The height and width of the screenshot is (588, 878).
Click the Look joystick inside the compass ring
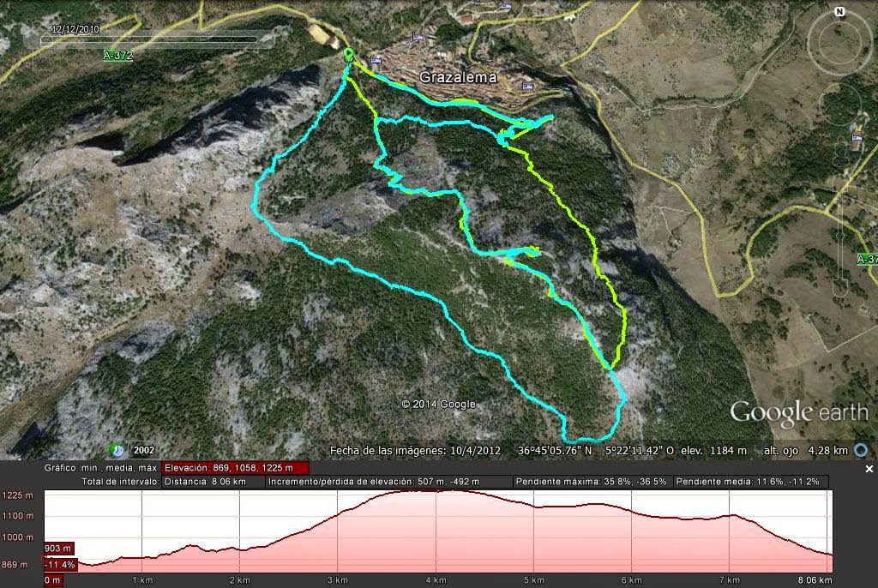(x=839, y=42)
